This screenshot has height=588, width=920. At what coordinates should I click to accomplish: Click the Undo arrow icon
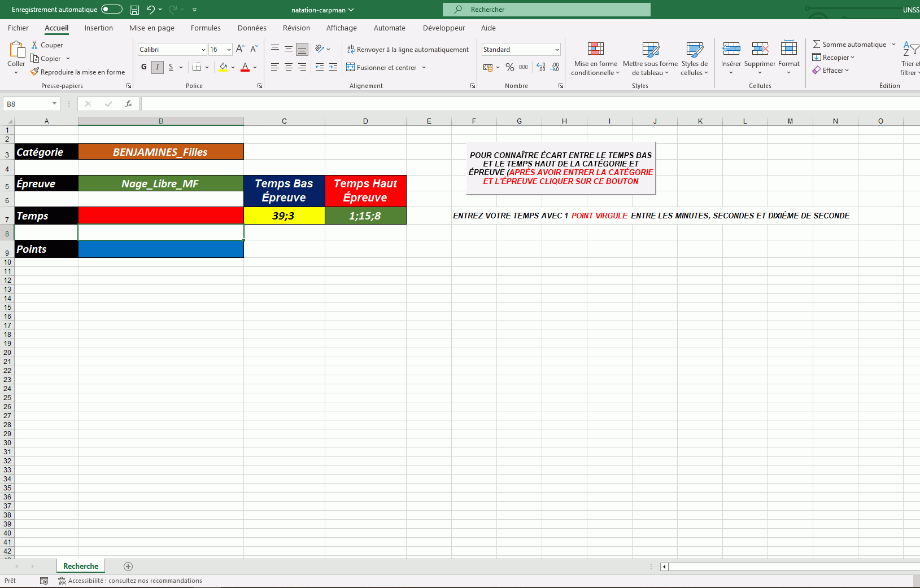coord(150,10)
